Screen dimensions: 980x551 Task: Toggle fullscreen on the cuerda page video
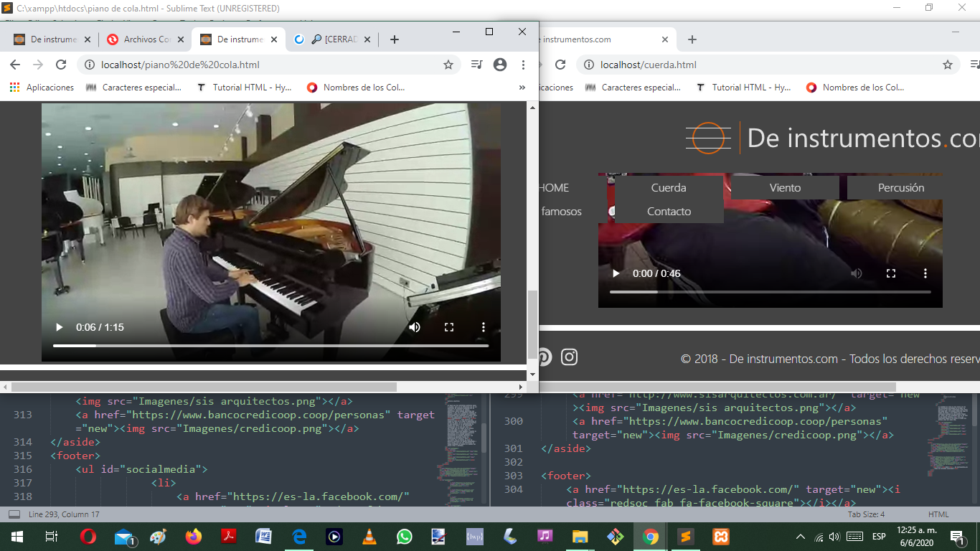[x=891, y=273]
